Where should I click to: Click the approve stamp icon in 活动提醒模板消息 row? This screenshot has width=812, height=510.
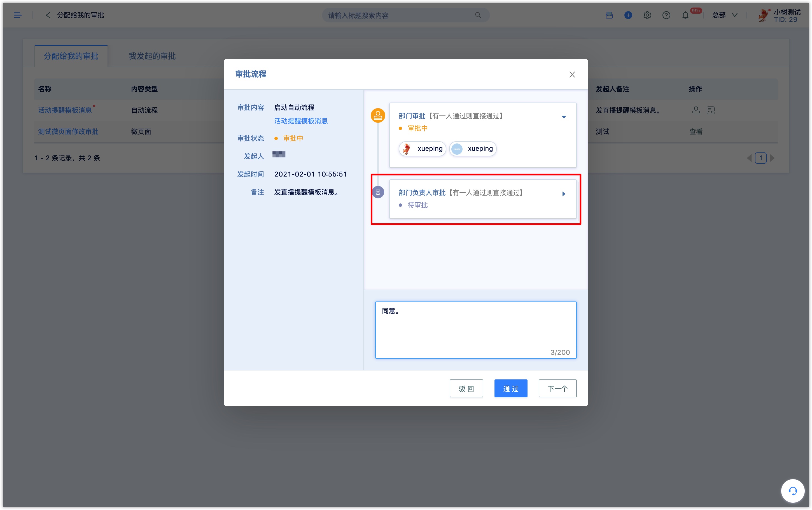pyautogui.click(x=696, y=110)
